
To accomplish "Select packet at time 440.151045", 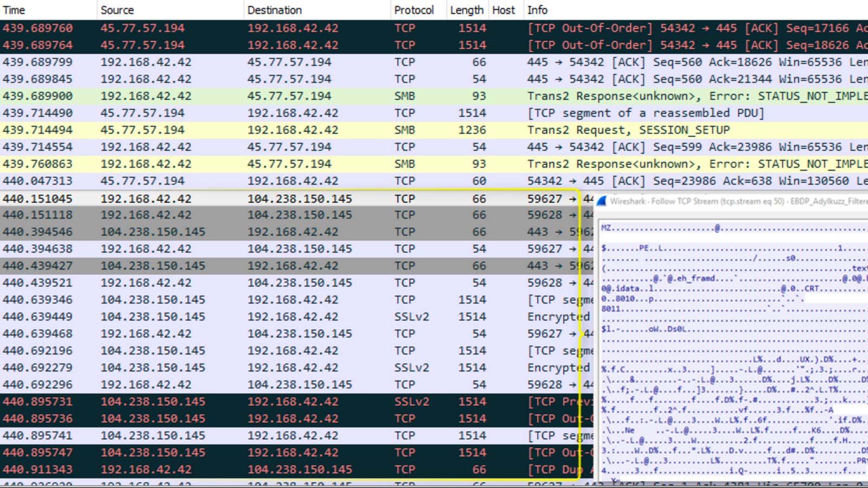I will (297, 198).
